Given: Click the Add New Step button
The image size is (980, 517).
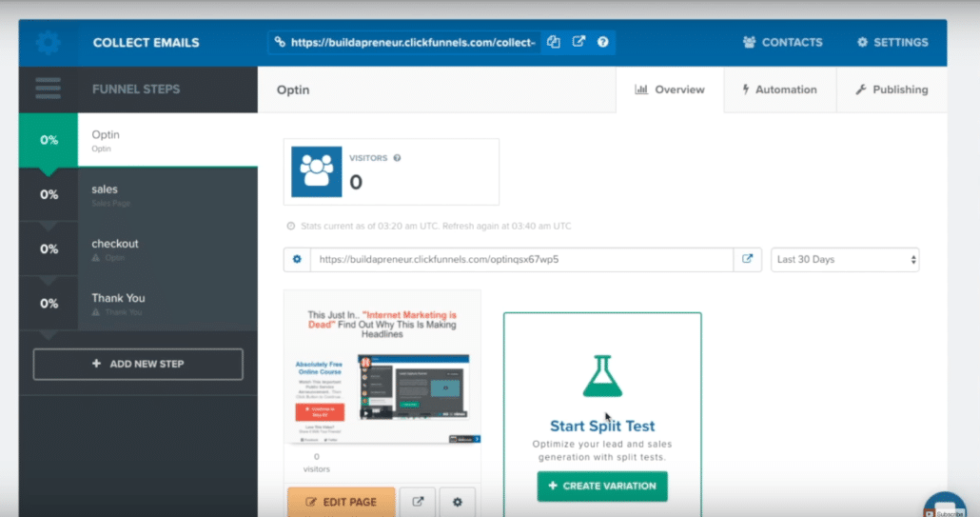Looking at the screenshot, I should 138,364.
